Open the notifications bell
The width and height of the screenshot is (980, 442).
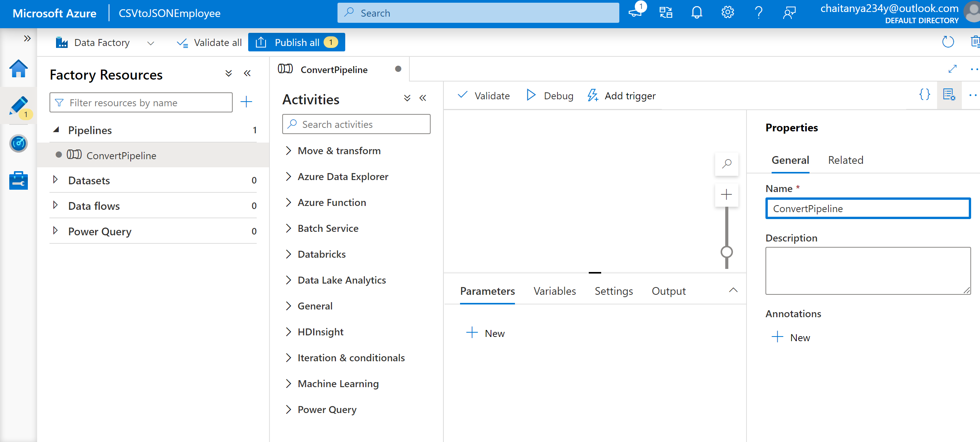697,13
